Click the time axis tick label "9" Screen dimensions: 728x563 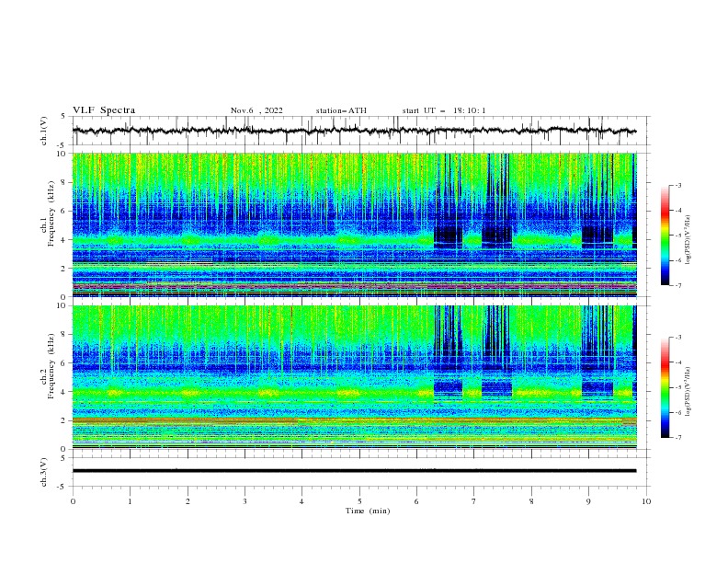point(588,501)
